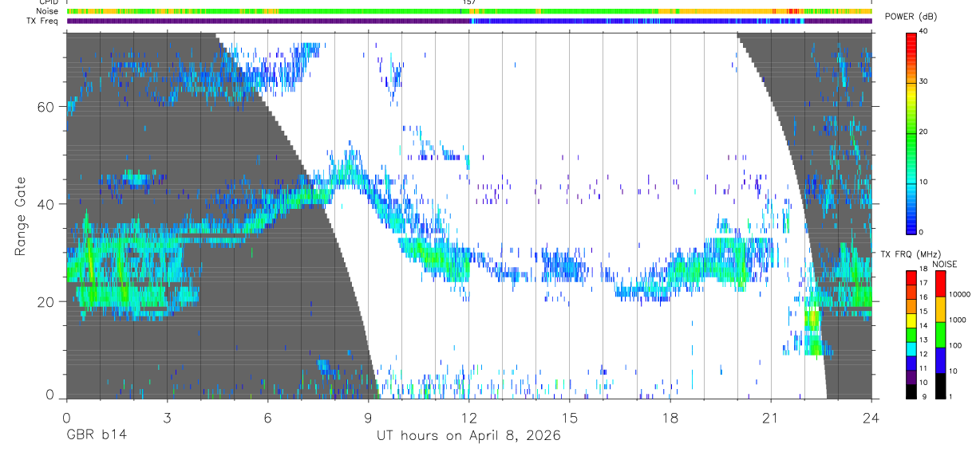Click the TX Freq status strip
The height and width of the screenshot is (452, 980).
click(469, 21)
